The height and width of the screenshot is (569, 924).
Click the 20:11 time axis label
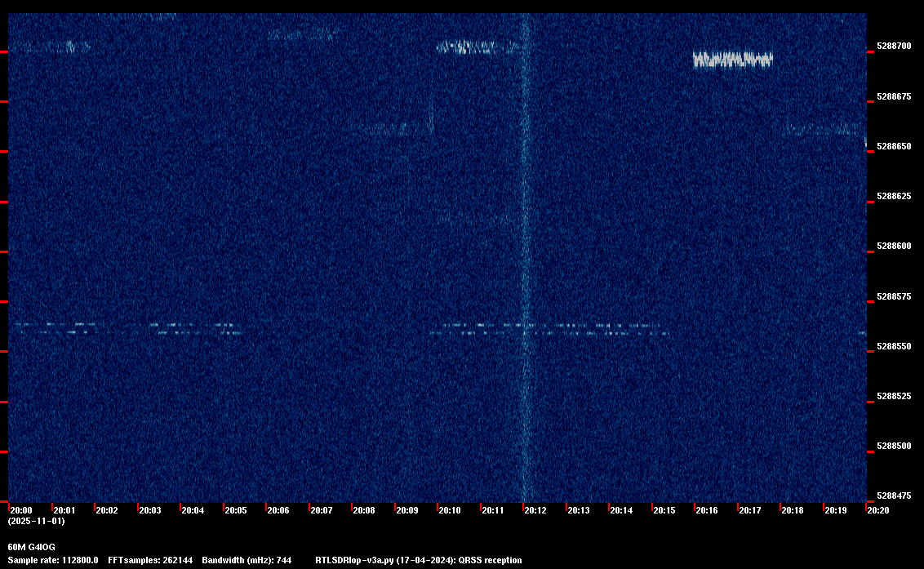493,510
